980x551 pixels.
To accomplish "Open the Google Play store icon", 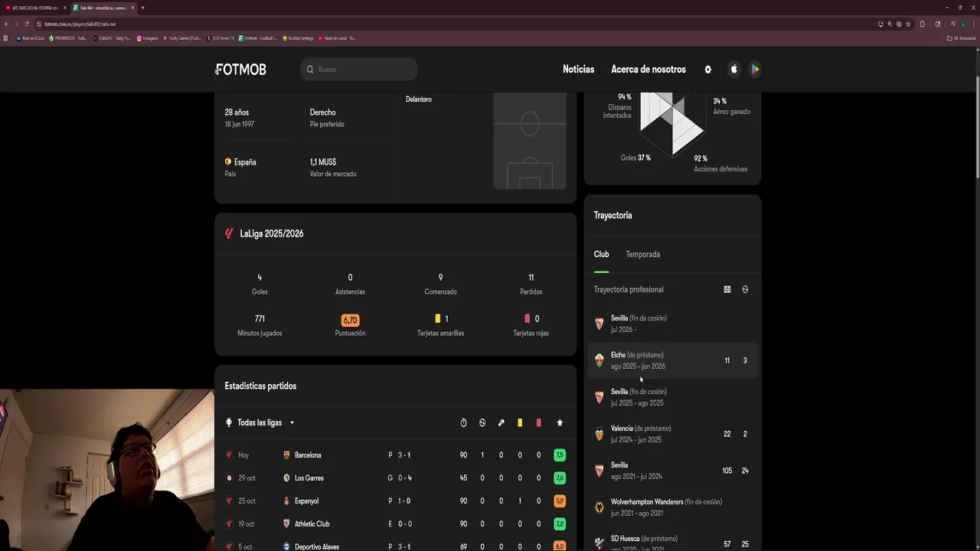I will tap(755, 69).
